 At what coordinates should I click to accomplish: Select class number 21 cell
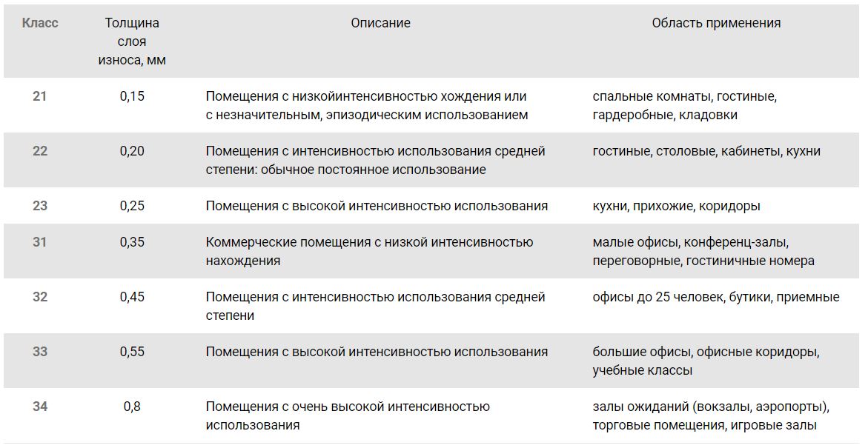(40, 96)
